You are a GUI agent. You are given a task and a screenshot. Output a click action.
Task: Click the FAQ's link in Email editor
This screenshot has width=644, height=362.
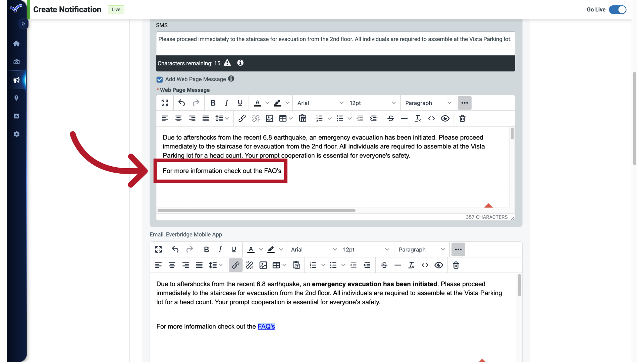266,326
